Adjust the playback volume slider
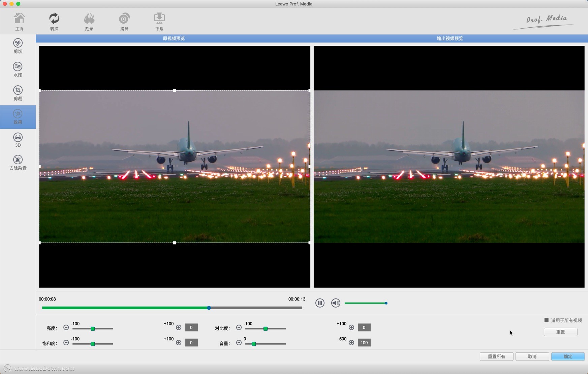 point(366,303)
